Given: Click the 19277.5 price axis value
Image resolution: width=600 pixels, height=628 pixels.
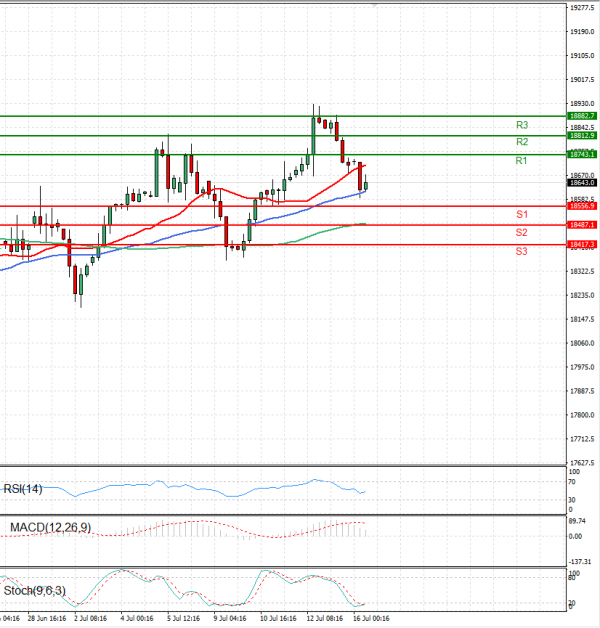Looking at the screenshot, I should click(582, 8).
